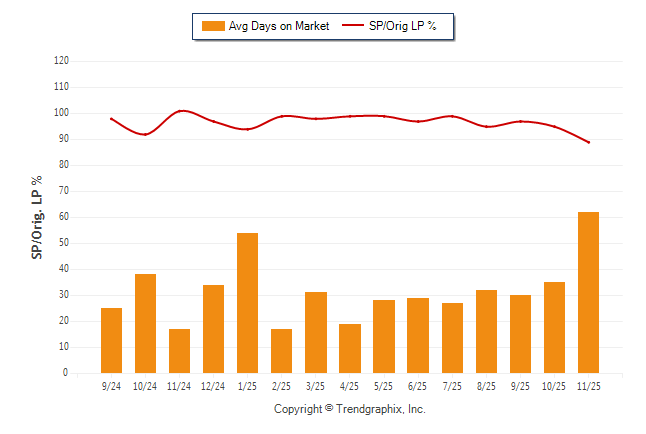This screenshot has width=646, height=434.
Task: Click the Copyright Trendgraphix, Inc. text
Action: pos(350,409)
